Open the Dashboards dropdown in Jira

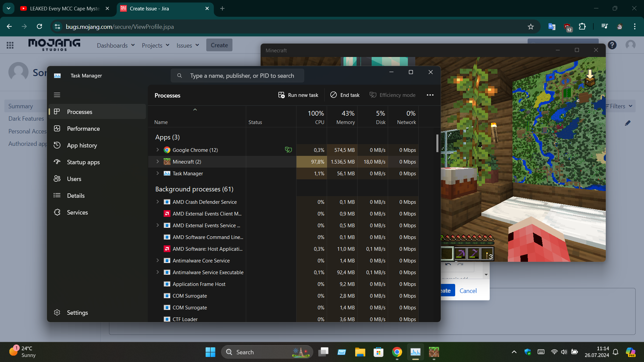click(116, 45)
